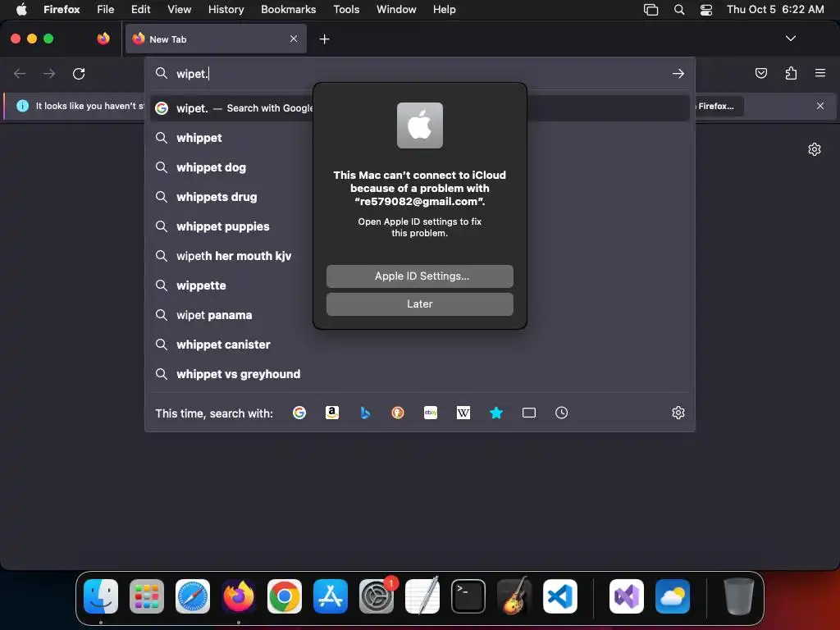Choose 'wipet panama' suggestion
Screen dimensions: 840x630
[419, 315]
